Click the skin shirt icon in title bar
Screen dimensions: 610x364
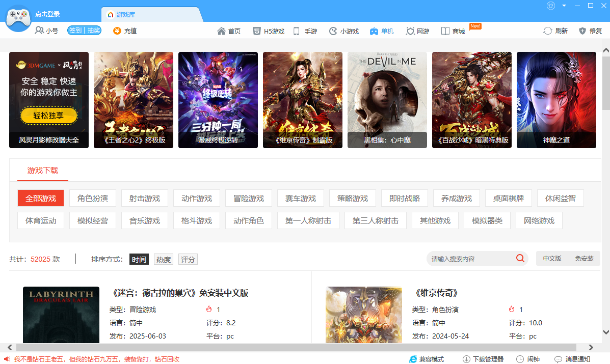[x=550, y=6]
